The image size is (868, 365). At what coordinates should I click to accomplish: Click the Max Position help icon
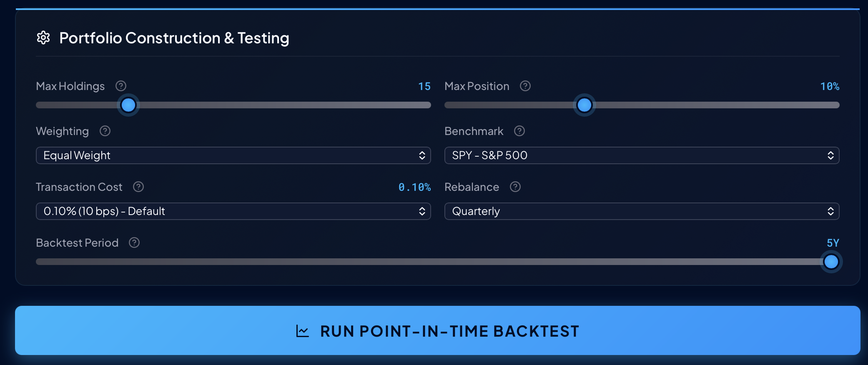coord(525,86)
